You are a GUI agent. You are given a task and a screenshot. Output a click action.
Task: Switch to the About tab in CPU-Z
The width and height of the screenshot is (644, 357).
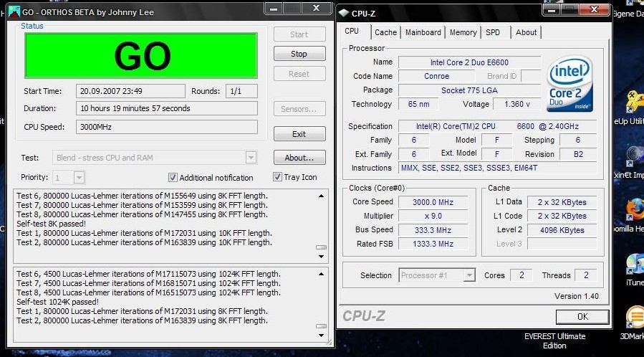tap(526, 32)
